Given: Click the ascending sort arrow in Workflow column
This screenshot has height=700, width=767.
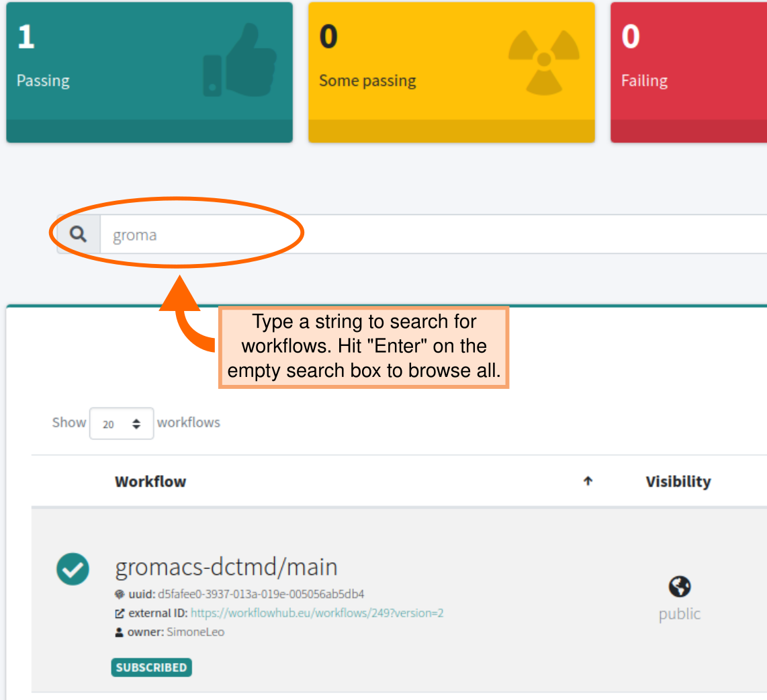Looking at the screenshot, I should click(x=588, y=481).
